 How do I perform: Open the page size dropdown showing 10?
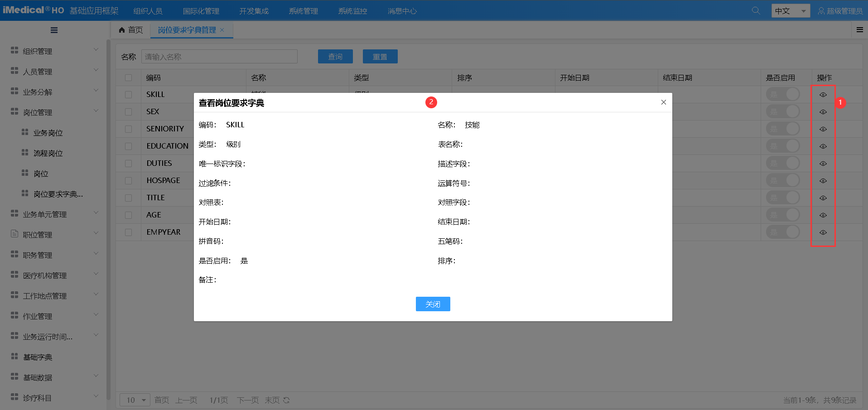click(x=135, y=400)
